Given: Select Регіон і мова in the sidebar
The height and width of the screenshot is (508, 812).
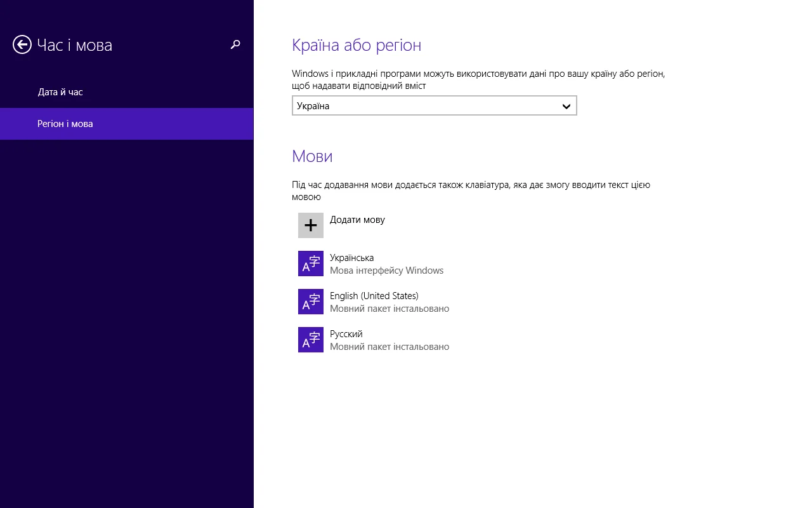Looking at the screenshot, I should point(65,124).
